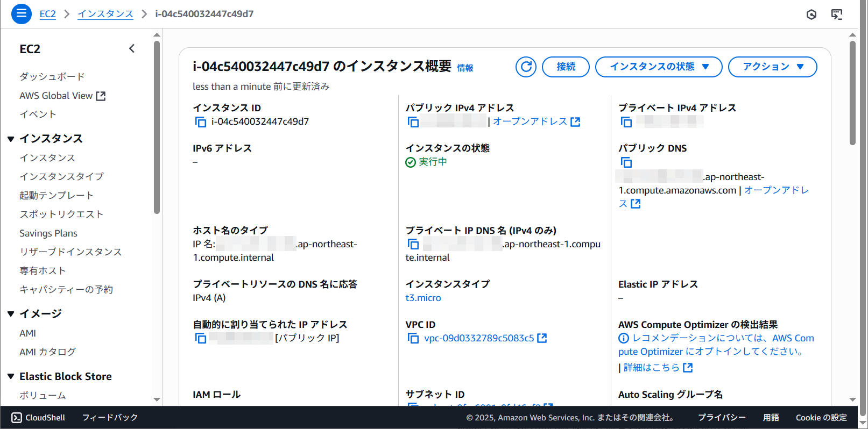
Task: Copy the VPC ID value
Action: point(413,338)
